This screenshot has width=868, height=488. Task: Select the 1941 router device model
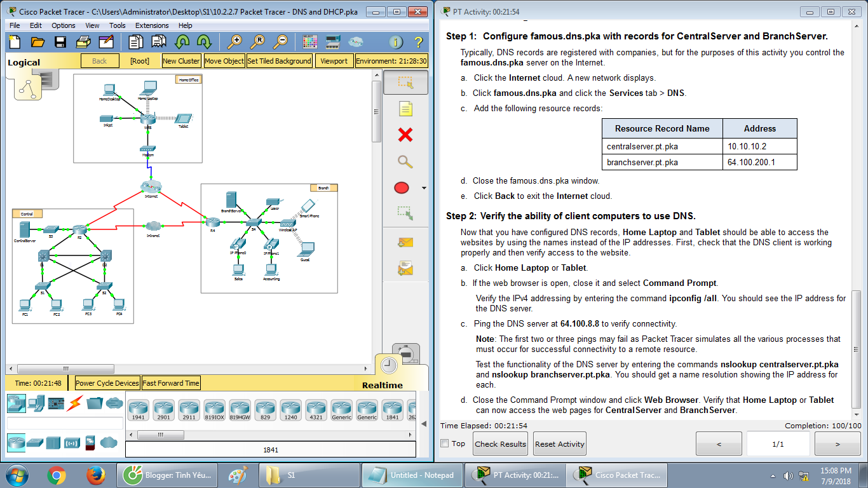coord(139,409)
